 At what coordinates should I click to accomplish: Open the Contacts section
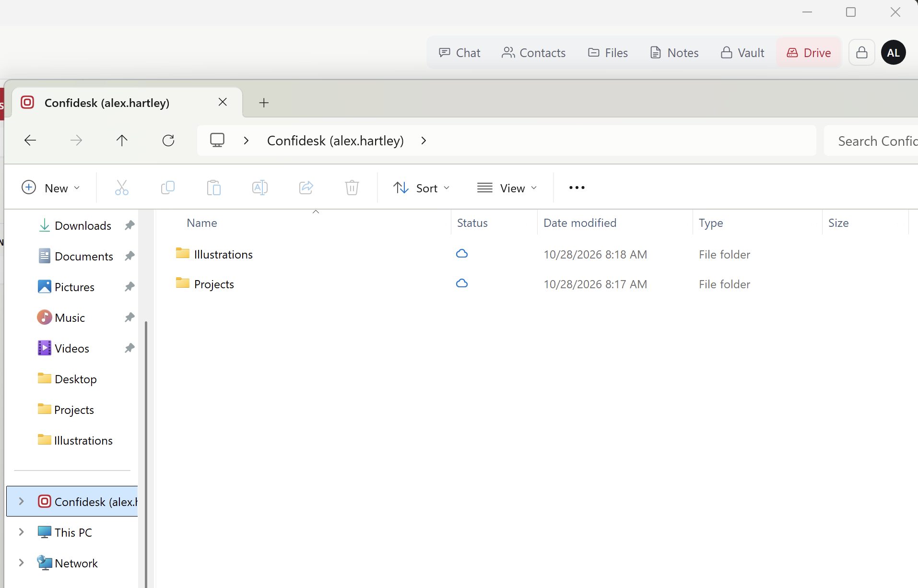[x=533, y=53]
